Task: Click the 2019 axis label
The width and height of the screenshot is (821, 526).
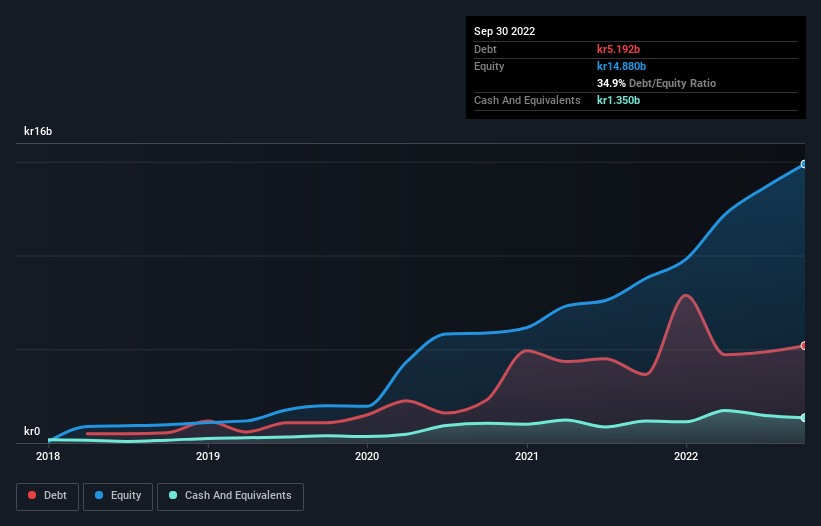Action: 208,456
